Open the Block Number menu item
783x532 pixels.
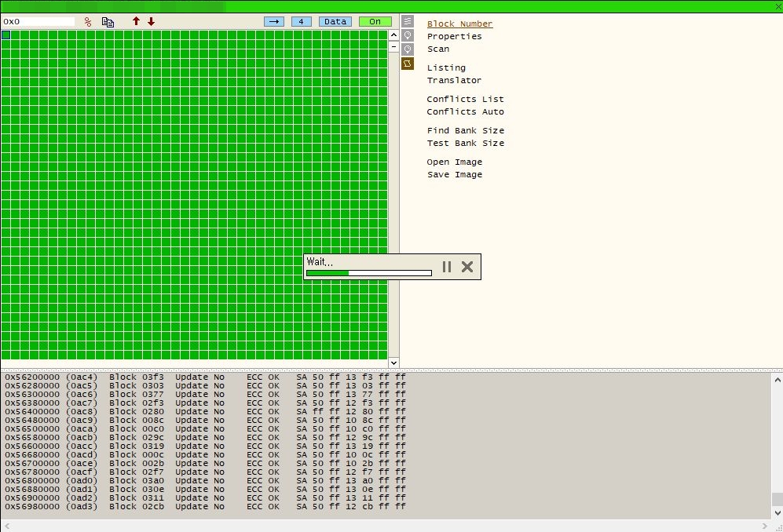click(459, 24)
